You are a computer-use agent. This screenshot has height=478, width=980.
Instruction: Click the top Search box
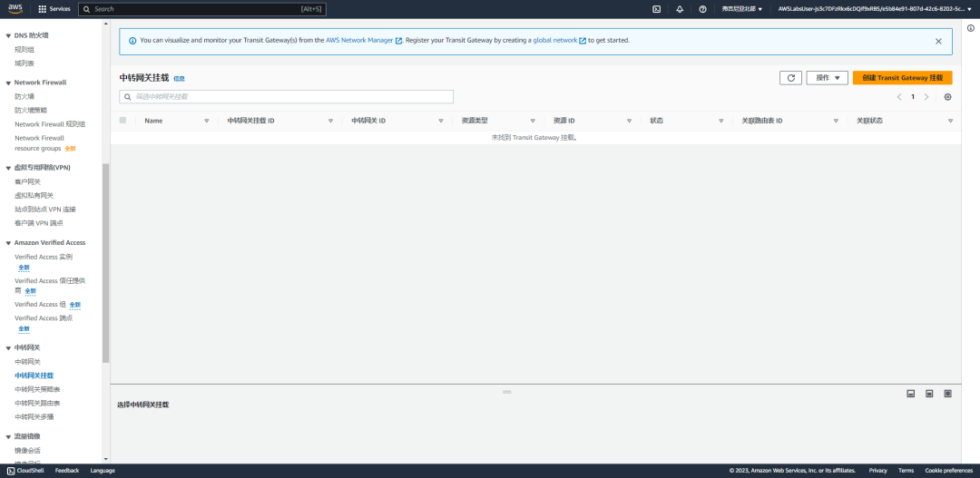coord(201,9)
